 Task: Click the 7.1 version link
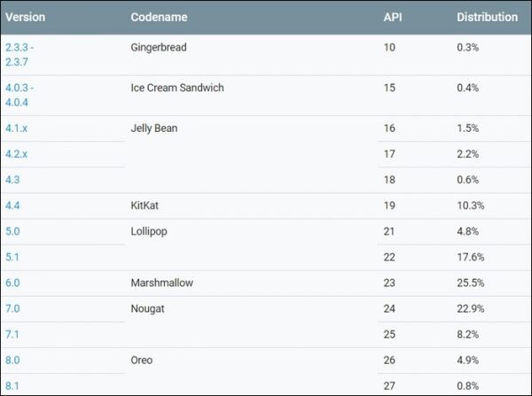pyautogui.click(x=12, y=334)
